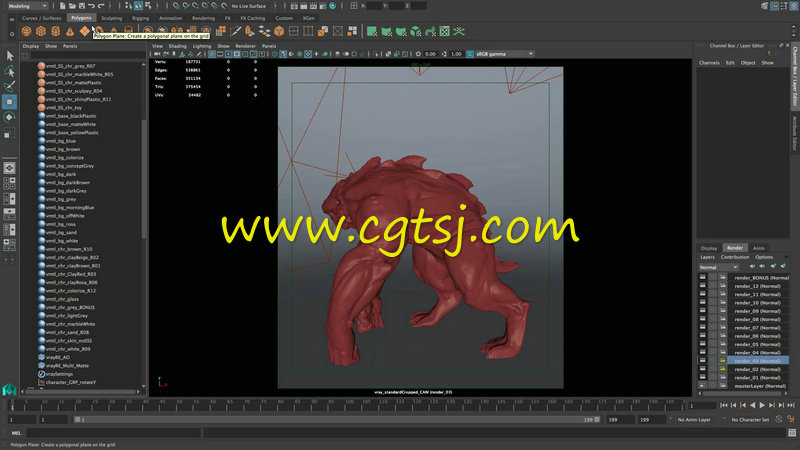Select the render_03 render layer

[x=757, y=361]
